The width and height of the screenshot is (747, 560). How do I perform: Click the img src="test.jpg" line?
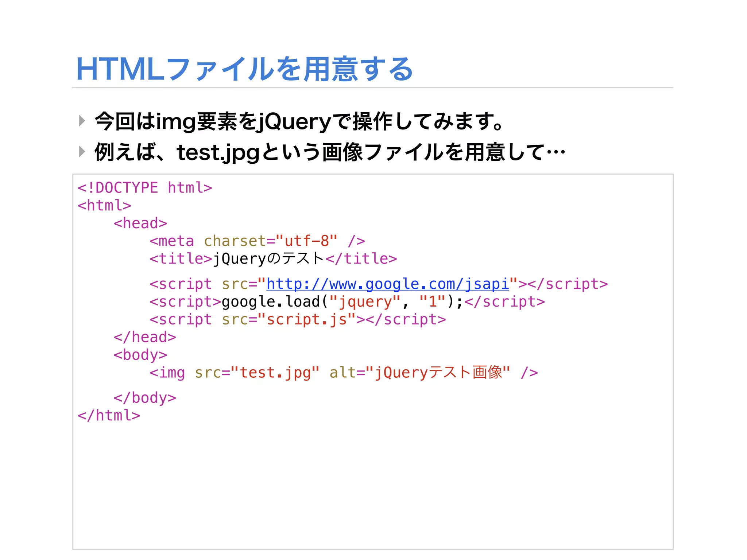(x=344, y=373)
